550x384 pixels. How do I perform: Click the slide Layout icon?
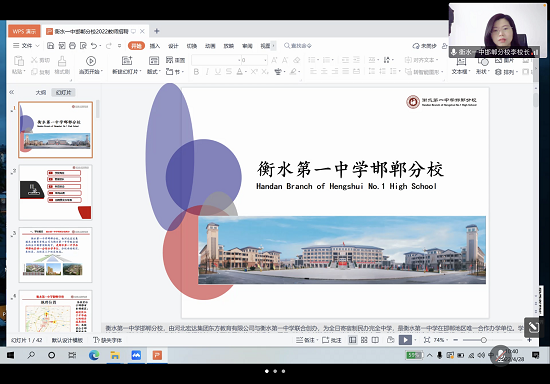[x=154, y=61]
